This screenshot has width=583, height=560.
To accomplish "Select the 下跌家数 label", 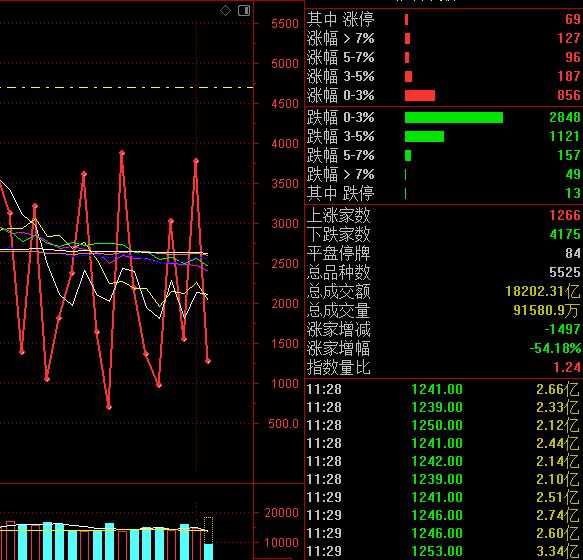I will pyautogui.click(x=338, y=234).
